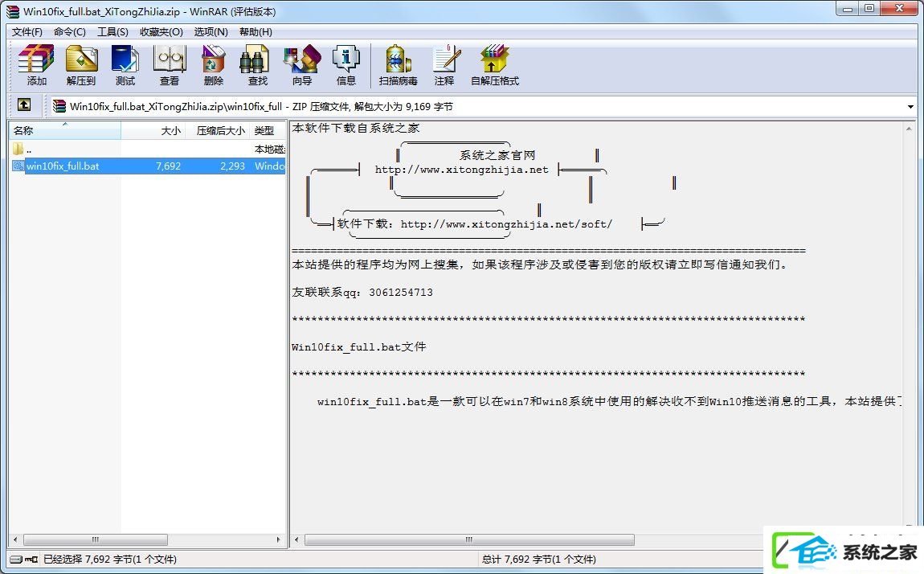
Task: Click the drive/key icon in status bar
Action: click(23, 560)
